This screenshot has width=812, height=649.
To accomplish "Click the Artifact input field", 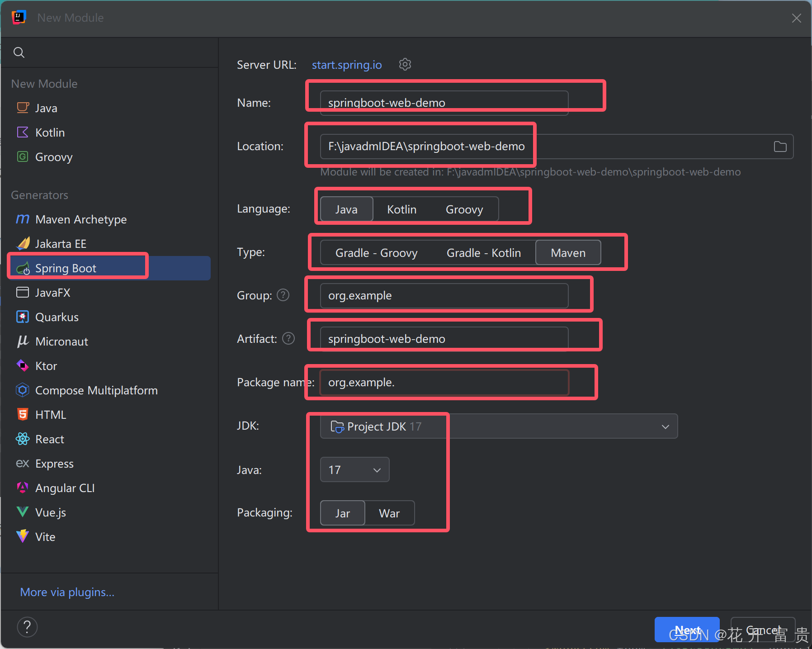I will tap(444, 339).
